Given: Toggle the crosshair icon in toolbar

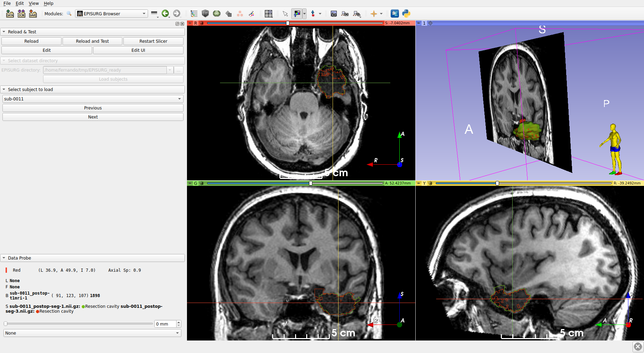Looking at the screenshot, I should point(374,14).
